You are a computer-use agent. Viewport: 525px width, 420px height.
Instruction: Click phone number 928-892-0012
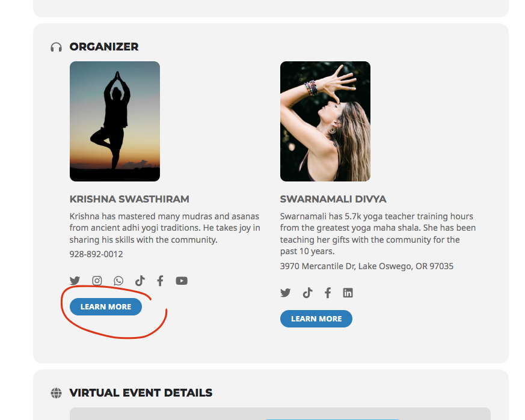tap(96, 254)
